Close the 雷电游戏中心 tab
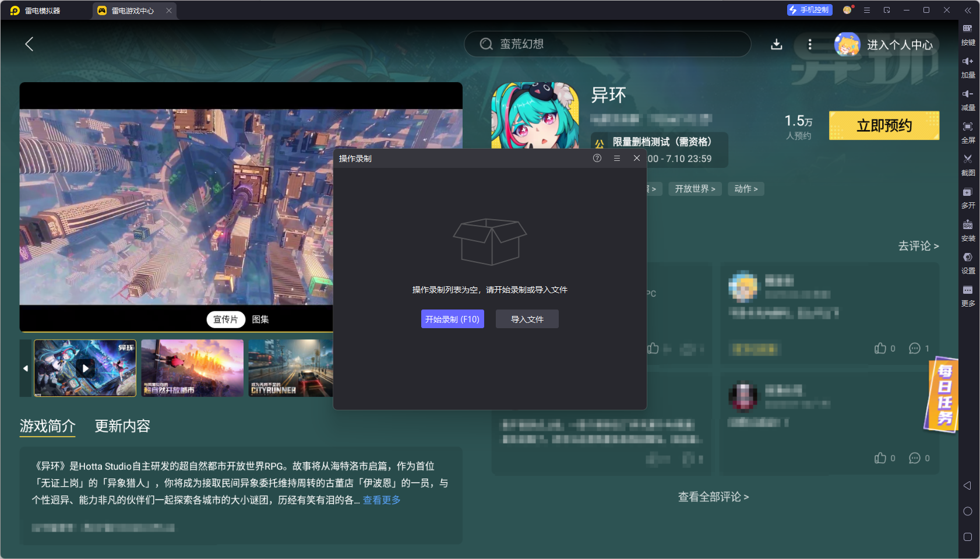Screen dimensions: 980x559 [169, 10]
